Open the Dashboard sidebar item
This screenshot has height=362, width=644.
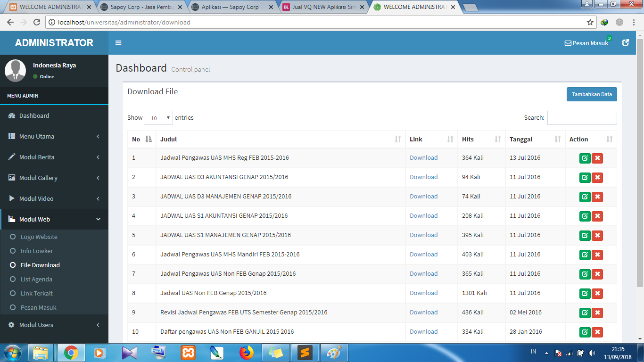click(54, 115)
